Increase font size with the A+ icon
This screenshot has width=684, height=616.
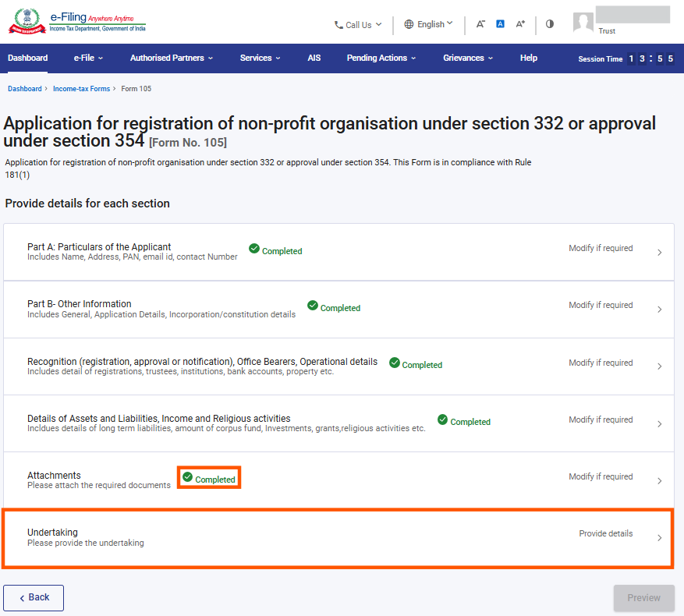(x=520, y=24)
